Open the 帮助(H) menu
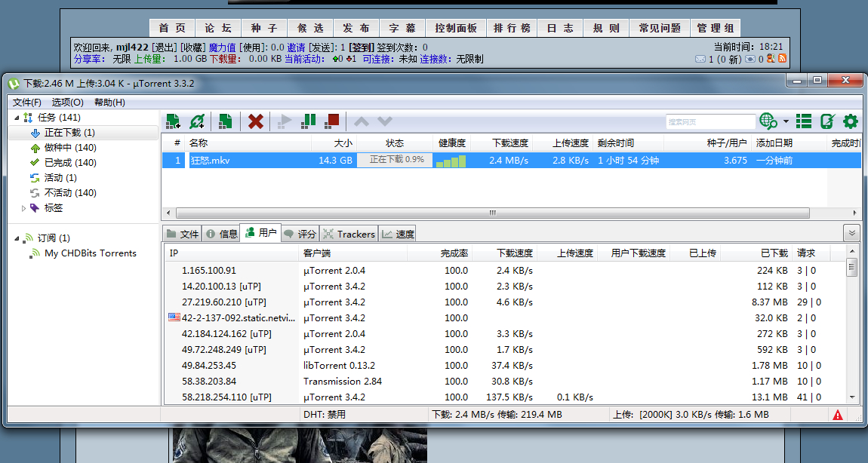868x463 pixels. (109, 103)
